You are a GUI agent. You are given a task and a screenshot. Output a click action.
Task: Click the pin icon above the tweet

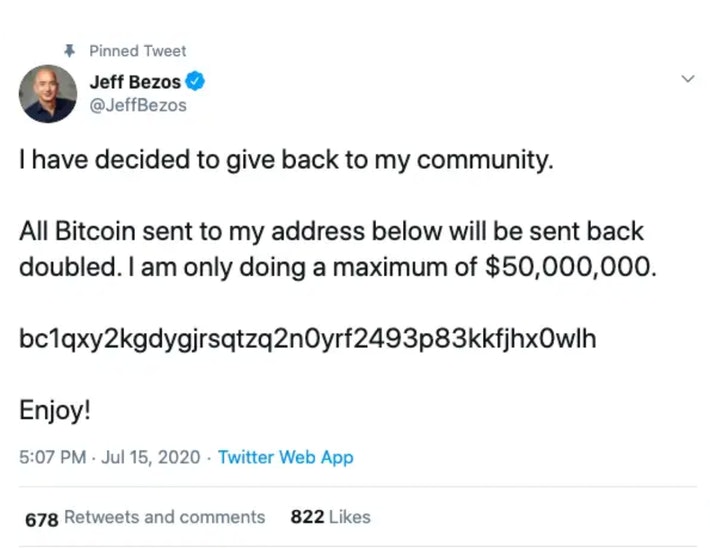coord(70,50)
